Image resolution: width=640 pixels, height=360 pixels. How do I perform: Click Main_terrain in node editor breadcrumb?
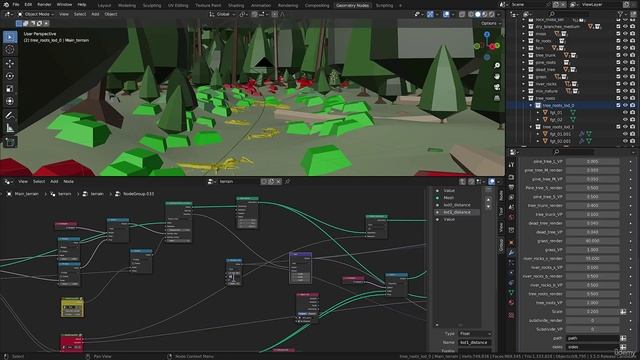[26, 194]
